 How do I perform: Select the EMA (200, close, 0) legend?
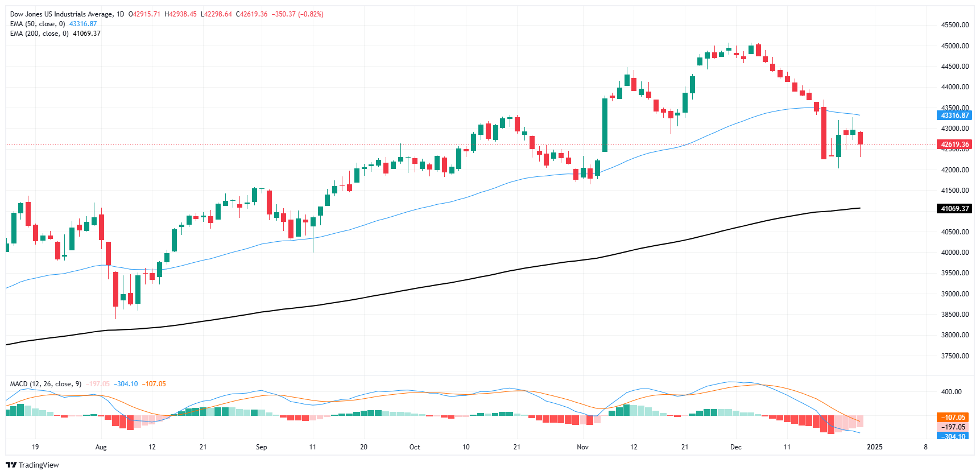point(39,34)
